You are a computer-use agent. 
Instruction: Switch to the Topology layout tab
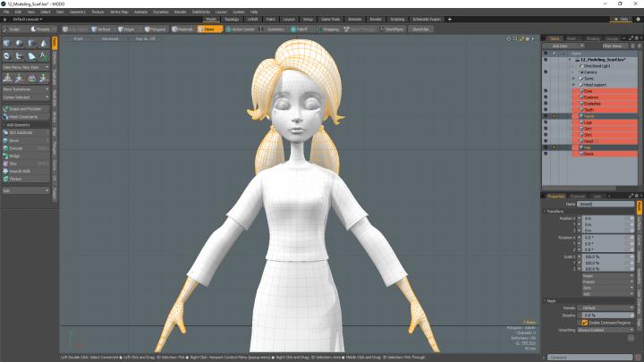point(232,19)
